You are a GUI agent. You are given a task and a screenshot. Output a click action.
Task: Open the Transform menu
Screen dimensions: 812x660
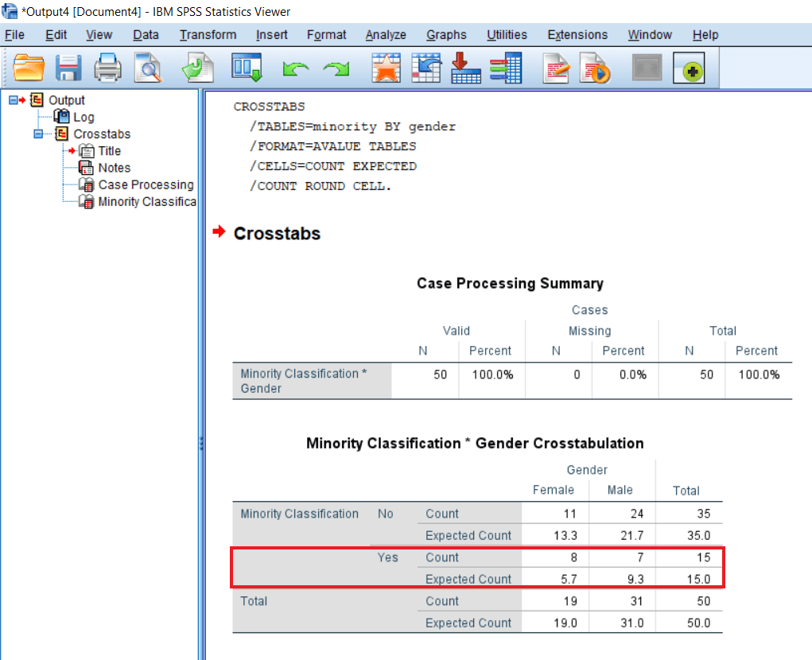(208, 35)
